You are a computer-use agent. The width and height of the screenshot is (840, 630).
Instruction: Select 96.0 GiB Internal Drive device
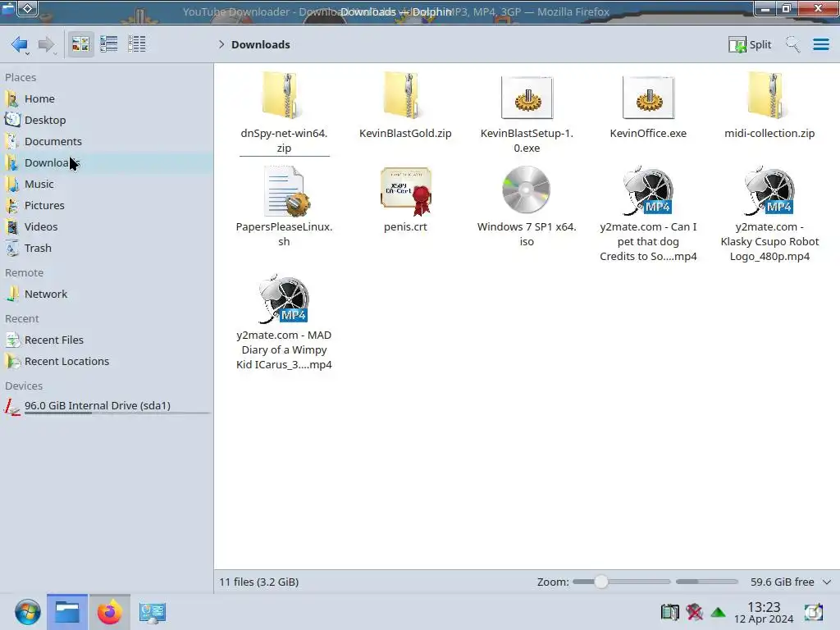click(107, 406)
